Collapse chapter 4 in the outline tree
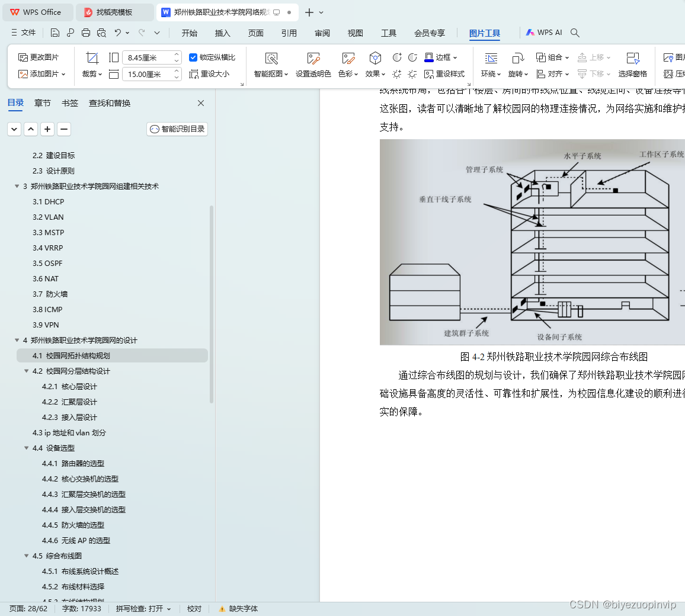The width and height of the screenshot is (685, 616). pyautogui.click(x=17, y=340)
